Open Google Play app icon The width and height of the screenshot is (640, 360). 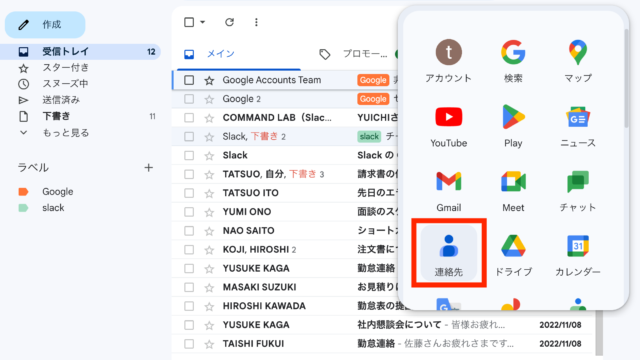[x=513, y=126]
